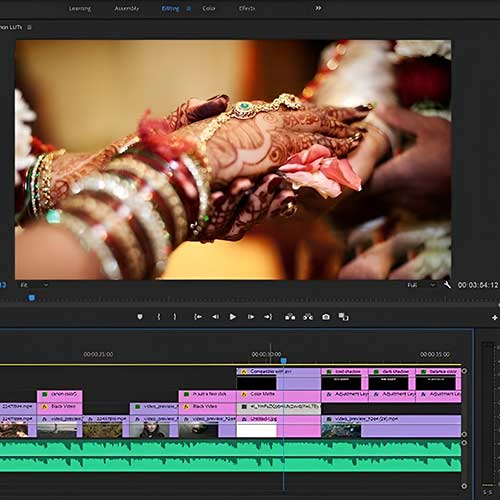Select the top-track clip under the playhead
Viewport: 500px width, 500px height.
tap(279, 378)
